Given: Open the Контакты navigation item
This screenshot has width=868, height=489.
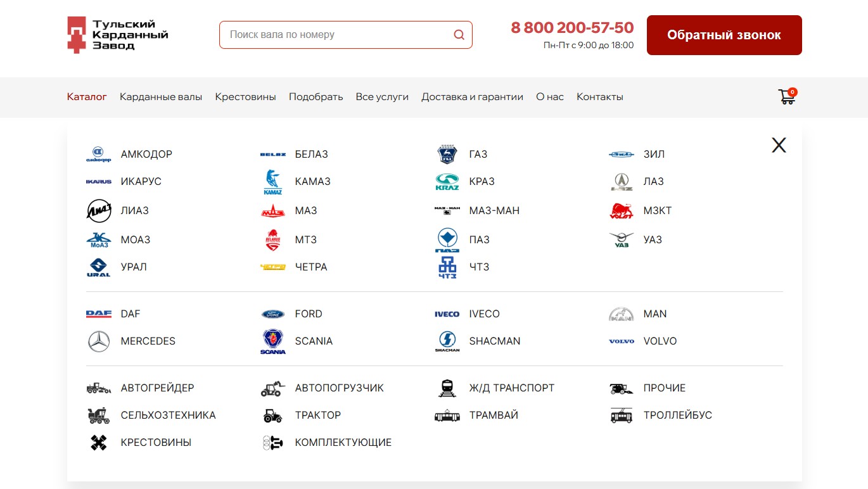Looking at the screenshot, I should (x=599, y=97).
